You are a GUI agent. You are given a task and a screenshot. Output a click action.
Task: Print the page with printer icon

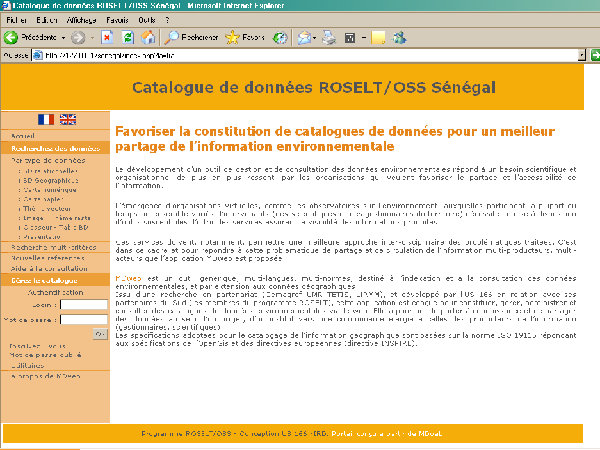tap(329, 38)
